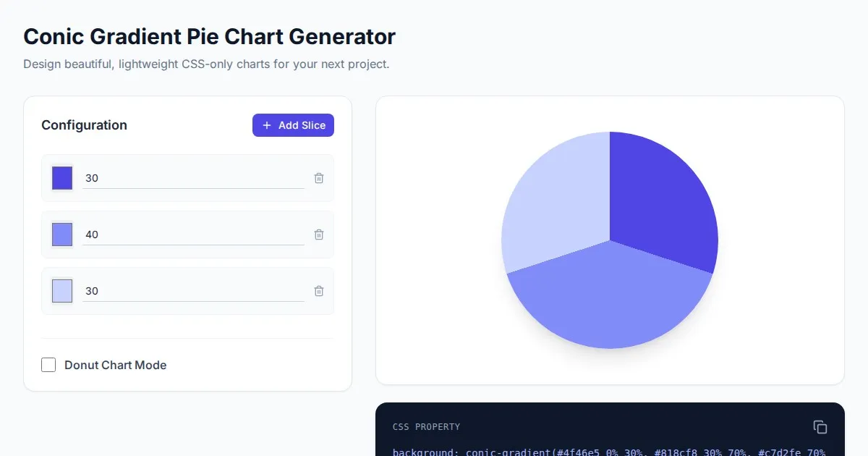
Task: Copy the CSS property code
Action: click(x=820, y=427)
